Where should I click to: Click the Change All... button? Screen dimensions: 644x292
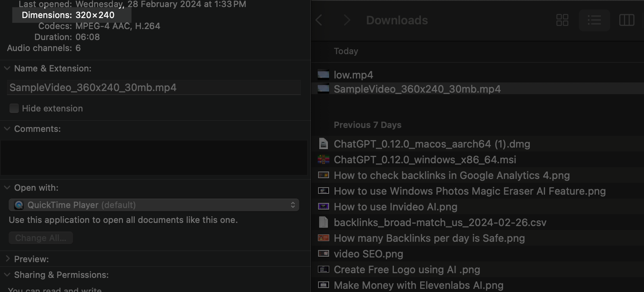point(41,238)
